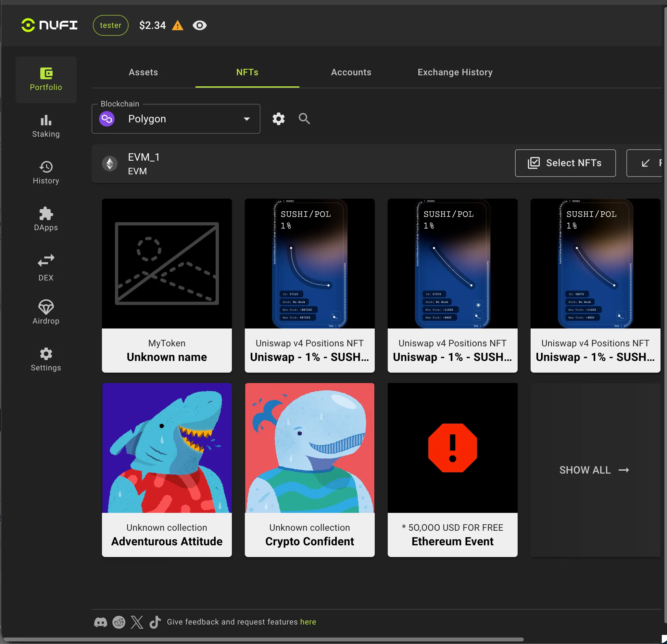Open the NFT search icon
The height and width of the screenshot is (644, 667).
coord(304,119)
